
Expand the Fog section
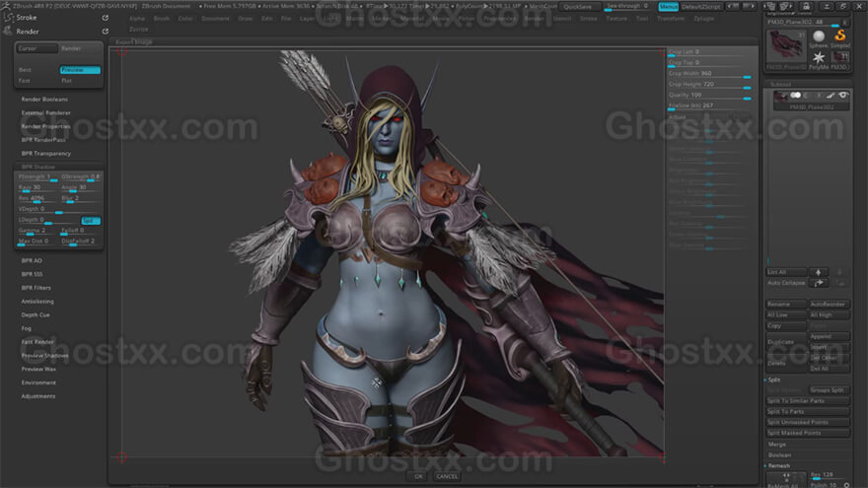pyautogui.click(x=26, y=328)
